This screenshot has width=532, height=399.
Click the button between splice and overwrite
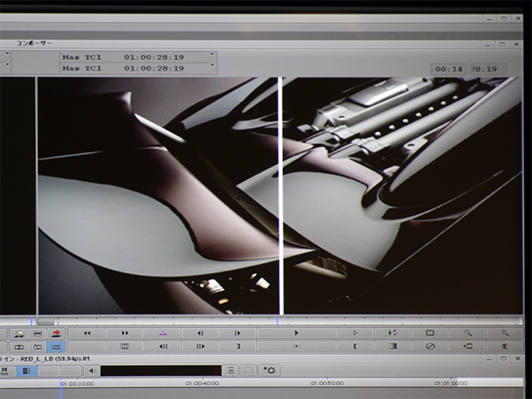37,333
